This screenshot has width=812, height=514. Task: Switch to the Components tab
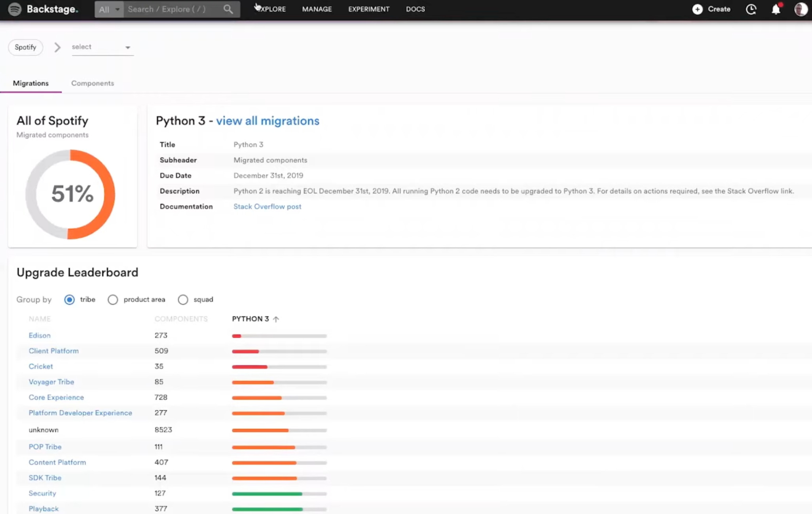pyautogui.click(x=93, y=83)
